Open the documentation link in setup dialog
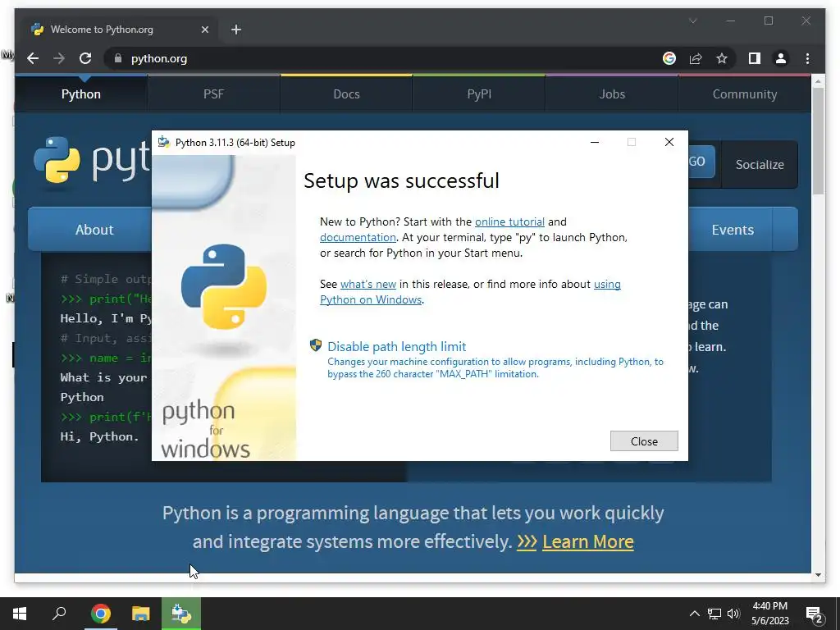 point(358,237)
